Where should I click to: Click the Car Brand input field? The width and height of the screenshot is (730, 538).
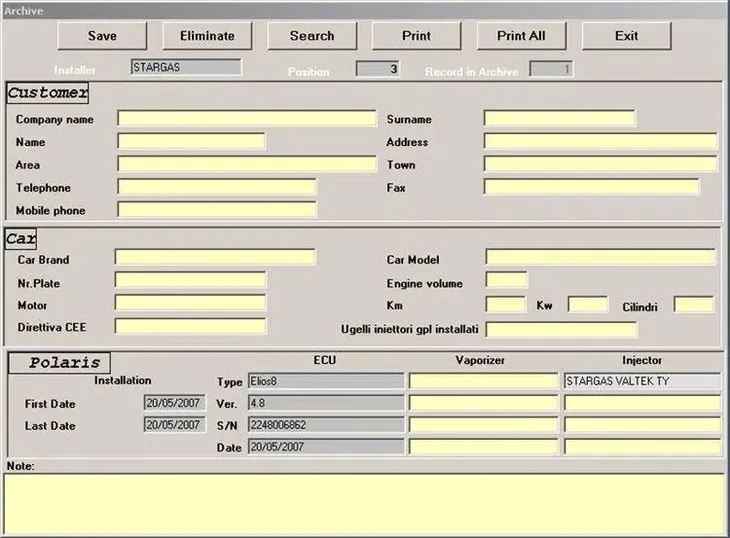[214, 258]
